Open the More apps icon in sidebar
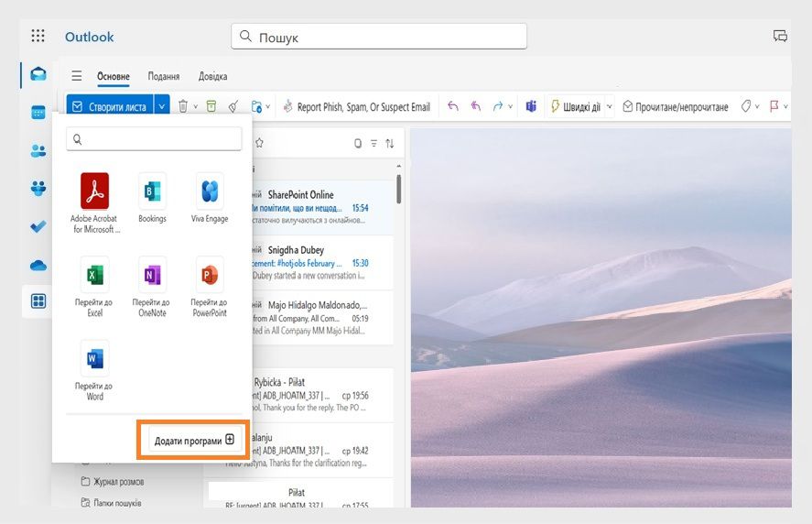The image size is (812, 524). coord(38,301)
